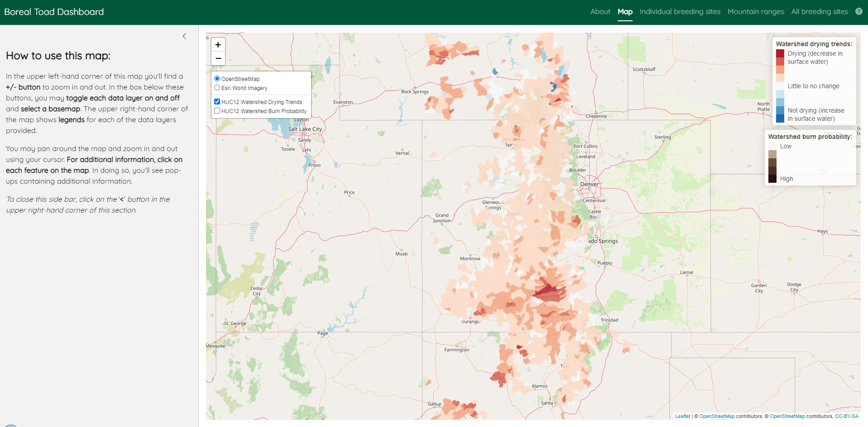868x427 pixels.
Task: Follow the CC-BY-SA license link
Action: (846, 416)
